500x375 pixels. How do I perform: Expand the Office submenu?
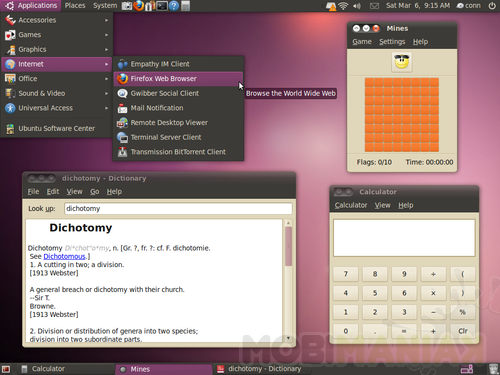coord(57,79)
